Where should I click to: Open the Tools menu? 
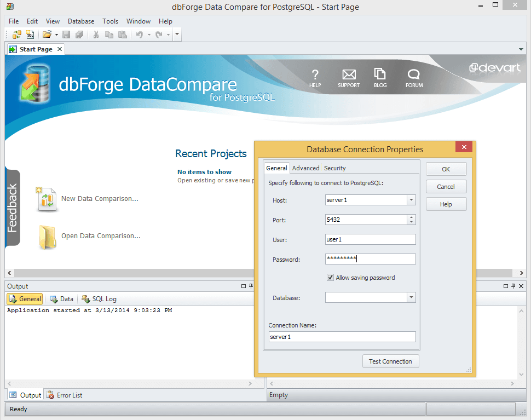point(111,21)
